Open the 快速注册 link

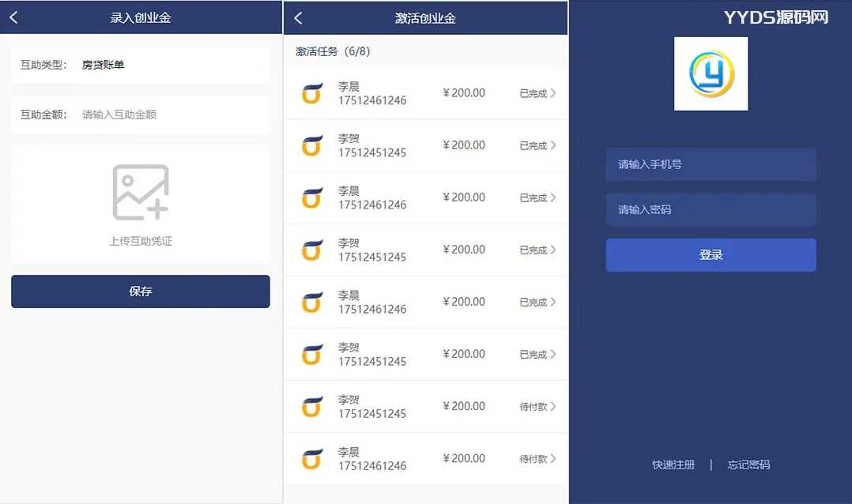[x=673, y=465]
